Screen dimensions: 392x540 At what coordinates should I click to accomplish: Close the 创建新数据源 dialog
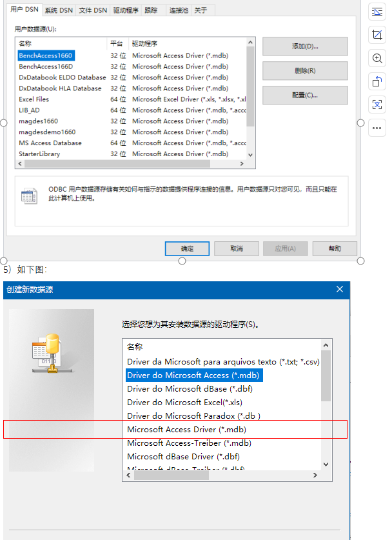pos(339,289)
